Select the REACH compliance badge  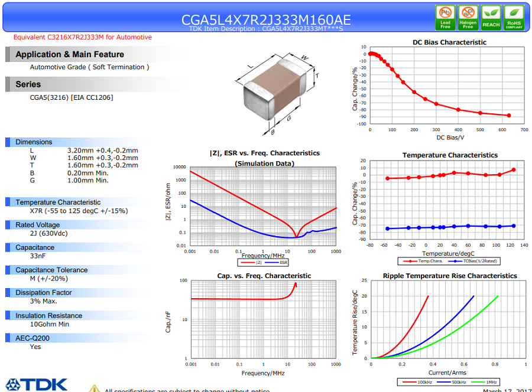coord(491,18)
